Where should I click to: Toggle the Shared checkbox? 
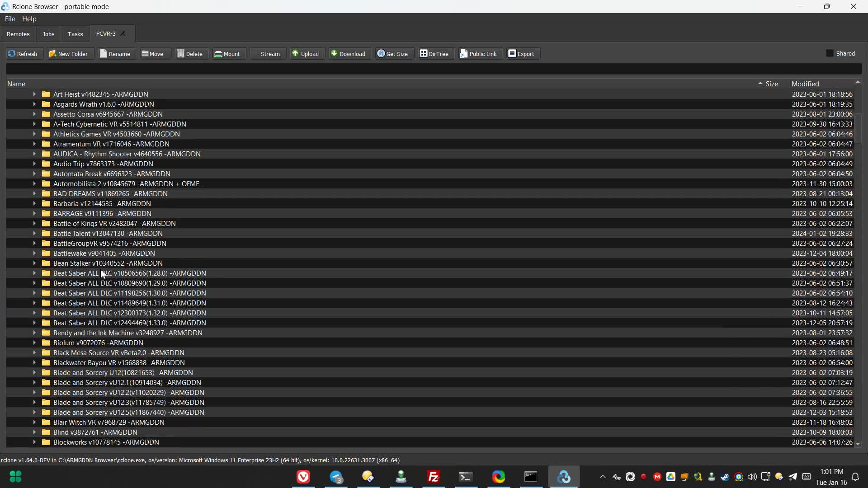(x=830, y=53)
